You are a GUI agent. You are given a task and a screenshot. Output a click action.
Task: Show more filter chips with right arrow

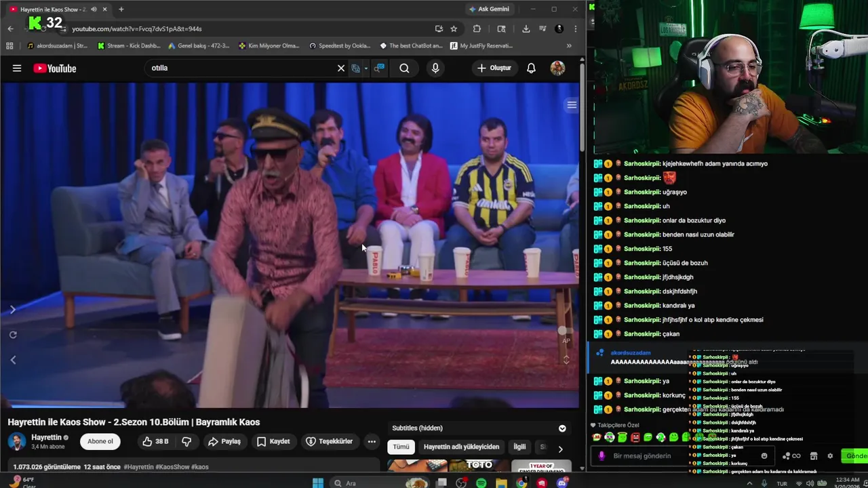[x=560, y=449]
